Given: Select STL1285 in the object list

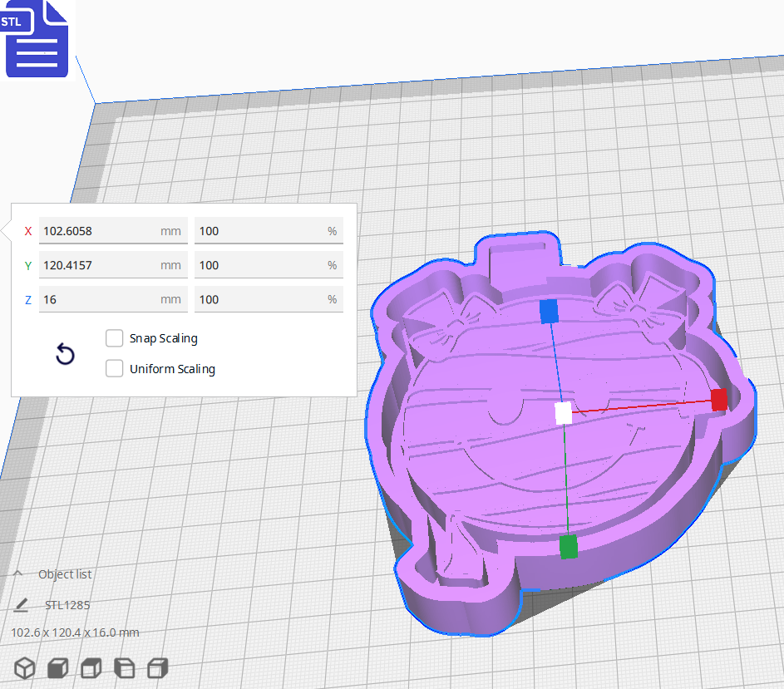Looking at the screenshot, I should coord(67,604).
